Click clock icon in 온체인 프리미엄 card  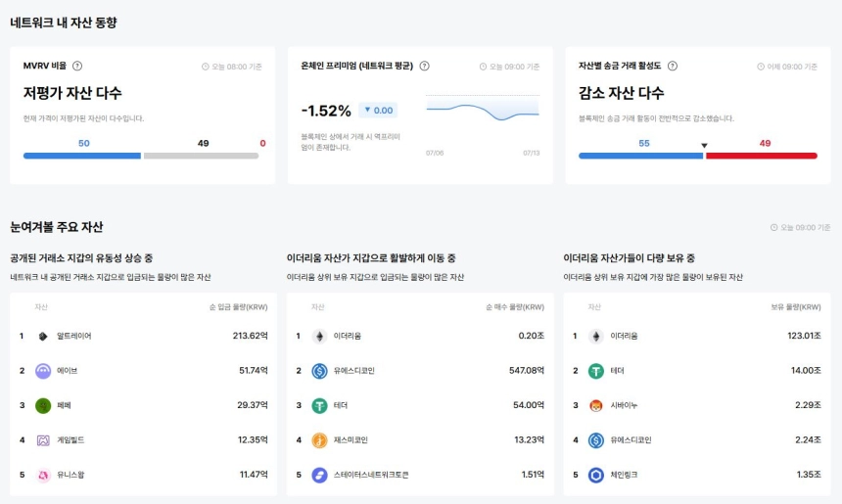coord(483,67)
